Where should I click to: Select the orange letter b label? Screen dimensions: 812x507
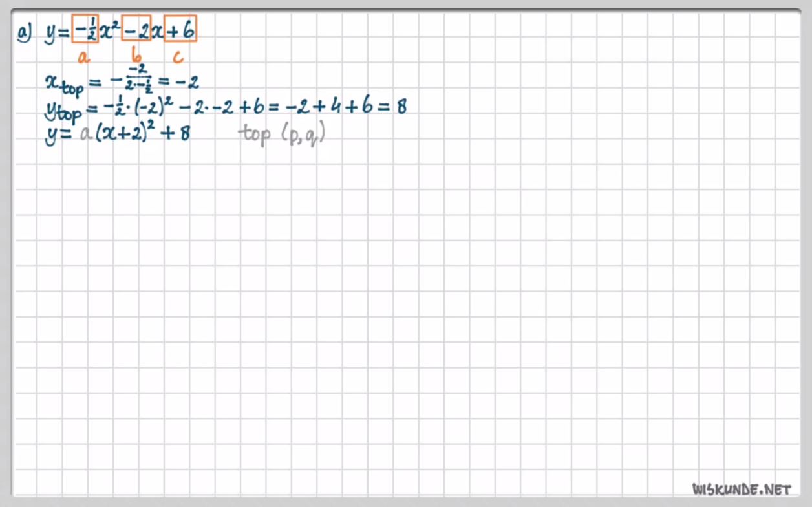(x=136, y=57)
